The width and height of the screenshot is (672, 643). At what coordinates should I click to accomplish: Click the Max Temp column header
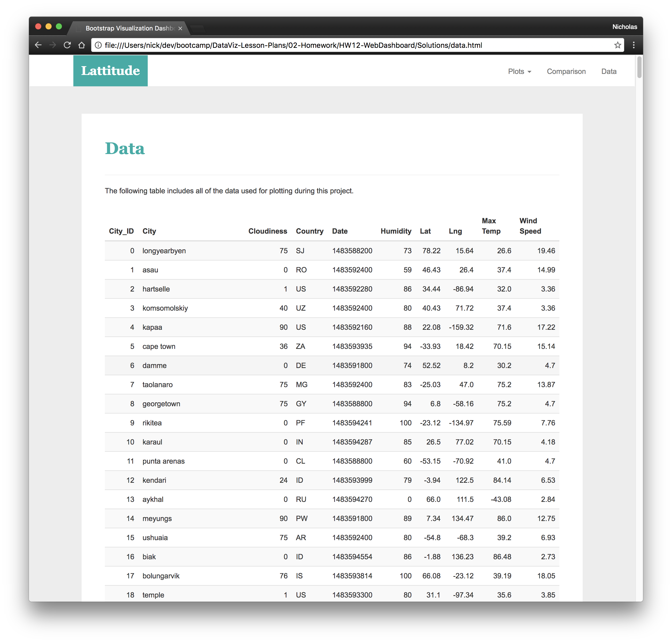tap(490, 226)
